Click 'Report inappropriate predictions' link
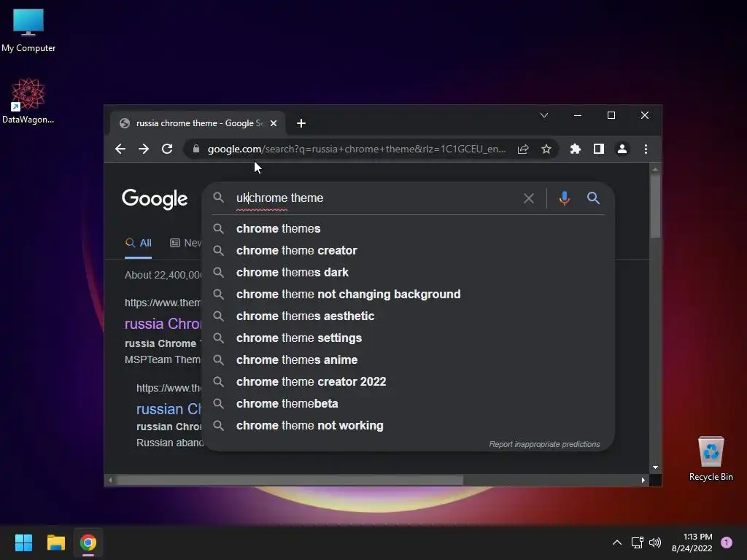 (544, 444)
